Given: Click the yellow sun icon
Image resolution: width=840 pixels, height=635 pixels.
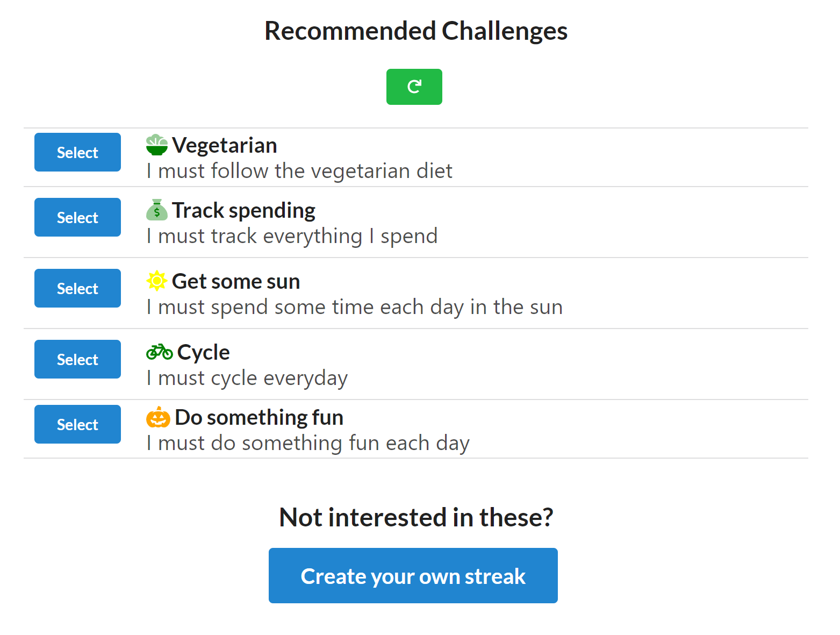Looking at the screenshot, I should click(157, 281).
